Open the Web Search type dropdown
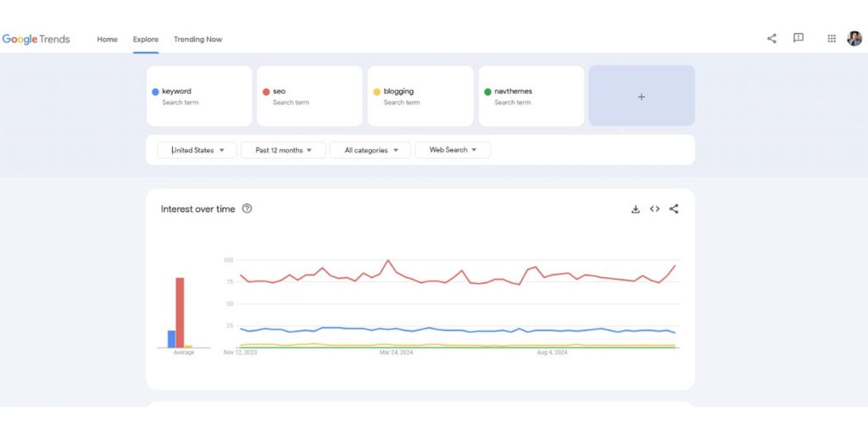868x434 pixels. [453, 150]
